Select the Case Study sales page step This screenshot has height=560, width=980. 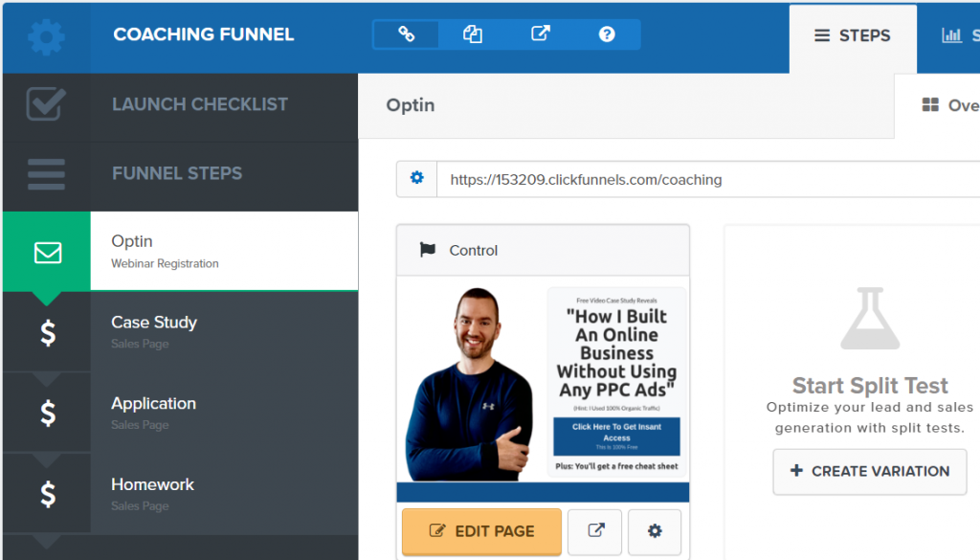coord(224,332)
